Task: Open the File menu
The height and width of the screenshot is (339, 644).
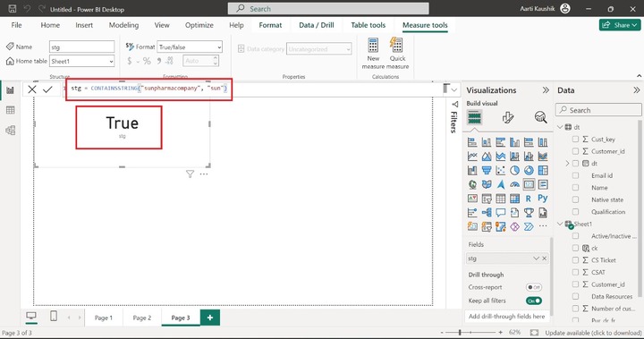Action: click(x=16, y=25)
